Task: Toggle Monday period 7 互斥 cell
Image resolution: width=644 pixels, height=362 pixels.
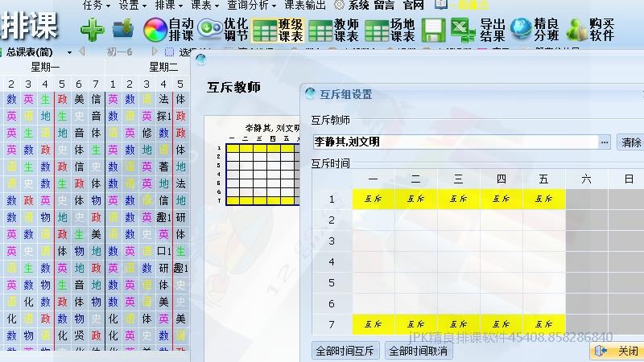Action: pyautogui.click(x=373, y=324)
